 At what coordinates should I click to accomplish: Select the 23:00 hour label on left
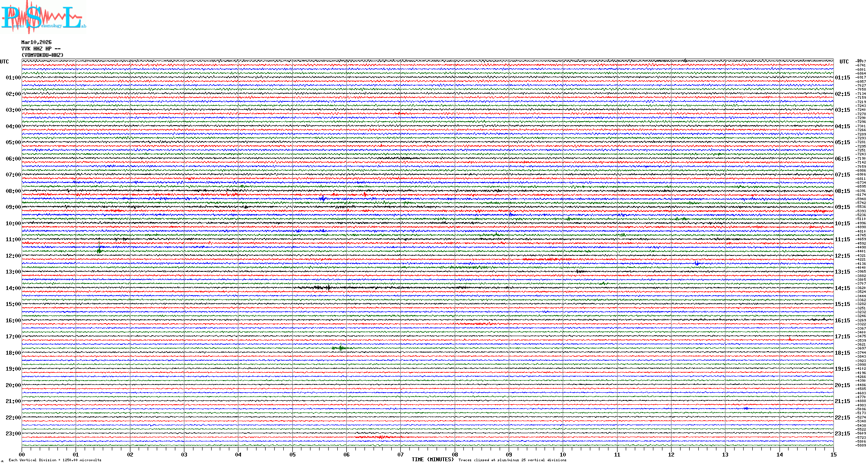[x=13, y=434]
